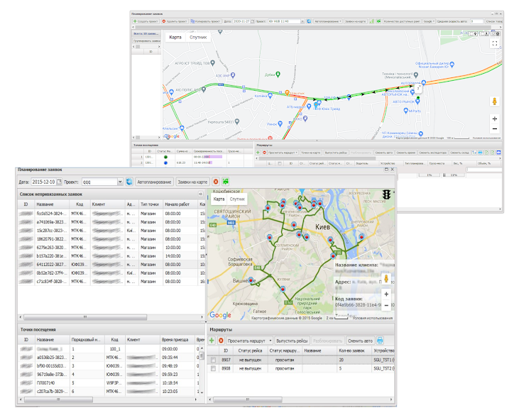Click the print icon in routes toolbar
514x420 pixels.
379,341
